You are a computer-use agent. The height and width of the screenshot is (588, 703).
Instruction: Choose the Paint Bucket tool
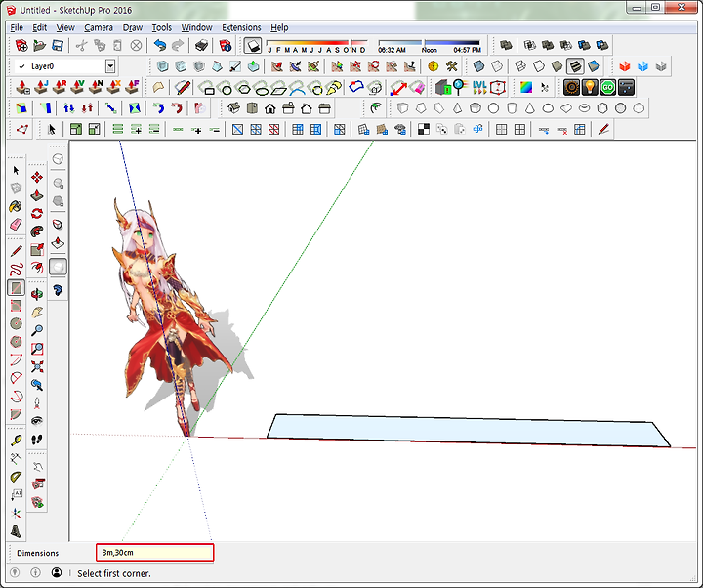pyautogui.click(x=17, y=206)
